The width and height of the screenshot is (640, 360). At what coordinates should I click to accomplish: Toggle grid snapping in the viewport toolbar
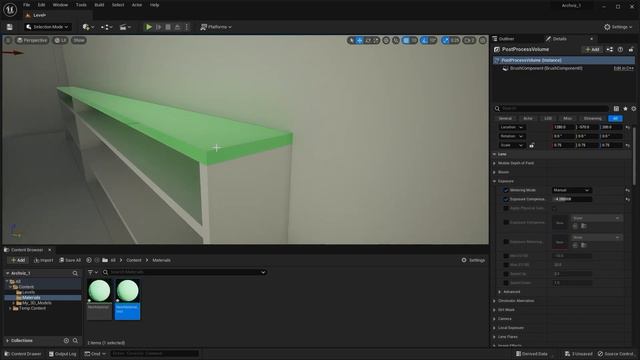coord(406,40)
